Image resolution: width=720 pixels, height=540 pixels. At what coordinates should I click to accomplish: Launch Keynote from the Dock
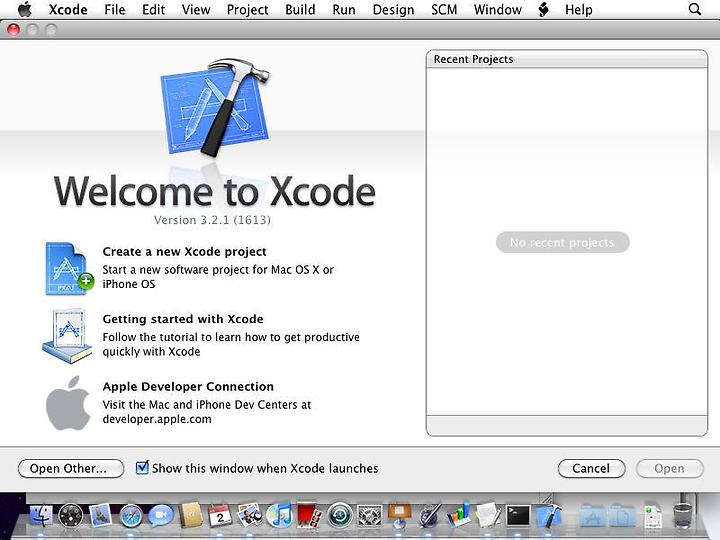point(399,515)
